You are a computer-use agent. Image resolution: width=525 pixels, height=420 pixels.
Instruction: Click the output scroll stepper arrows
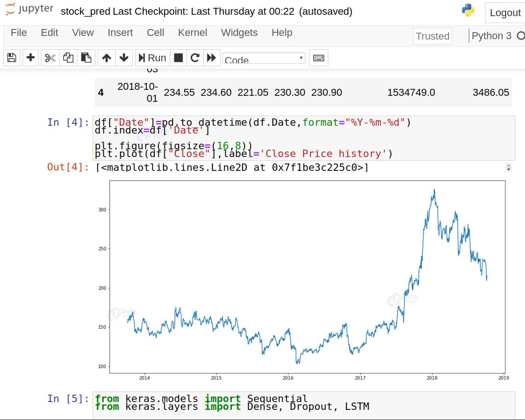coord(508,167)
